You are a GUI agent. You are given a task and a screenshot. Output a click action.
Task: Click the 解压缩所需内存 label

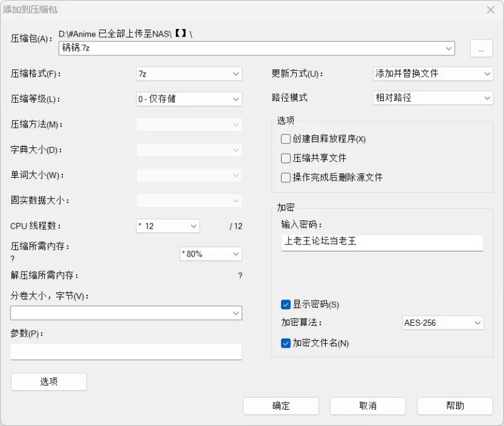click(44, 275)
